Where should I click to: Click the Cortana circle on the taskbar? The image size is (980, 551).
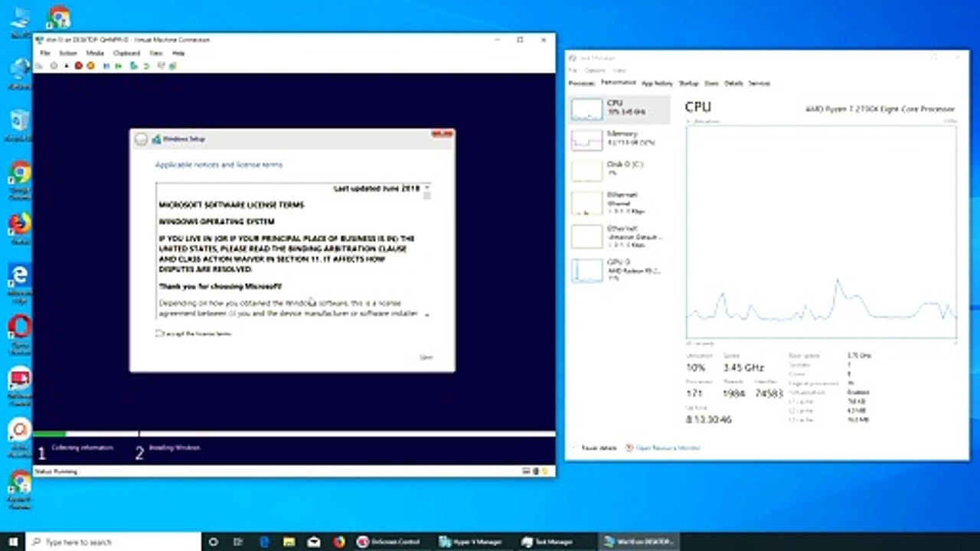(x=214, y=541)
